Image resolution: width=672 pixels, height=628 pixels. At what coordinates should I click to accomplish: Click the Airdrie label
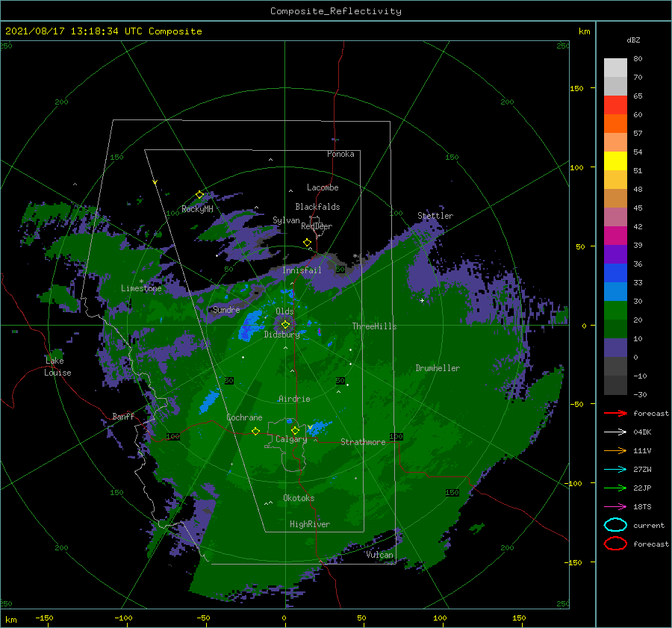pyautogui.click(x=294, y=399)
